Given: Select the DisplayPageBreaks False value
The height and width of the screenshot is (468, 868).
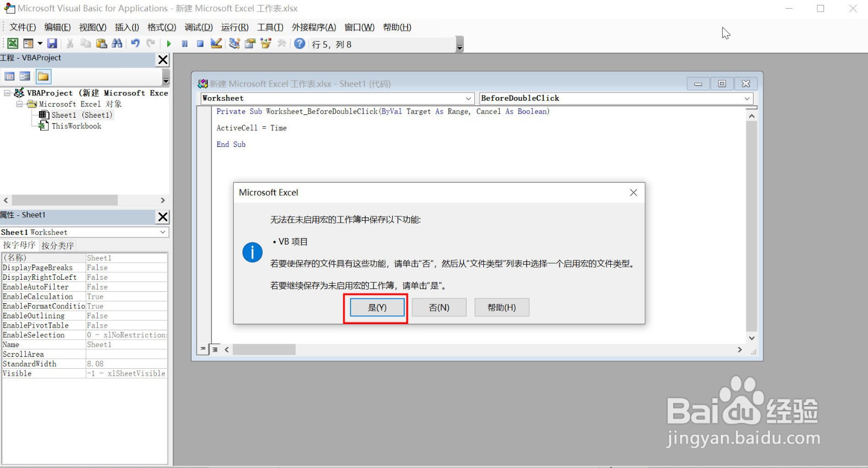Looking at the screenshot, I should 126,268.
